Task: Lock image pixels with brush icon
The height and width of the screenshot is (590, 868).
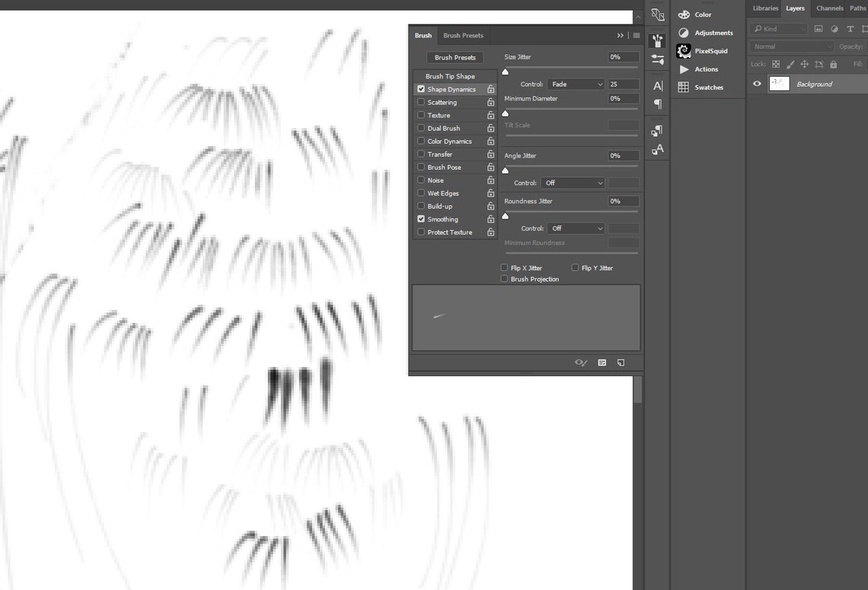Action: coord(790,64)
